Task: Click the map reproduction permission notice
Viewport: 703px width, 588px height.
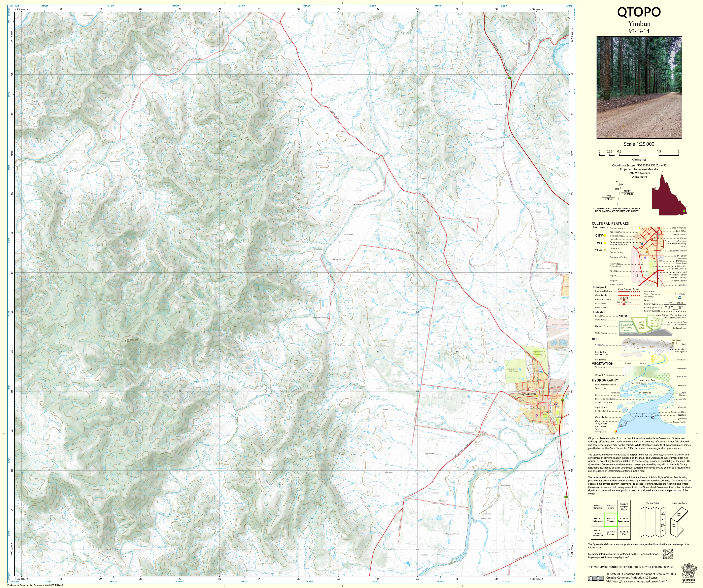Action: 631,567
